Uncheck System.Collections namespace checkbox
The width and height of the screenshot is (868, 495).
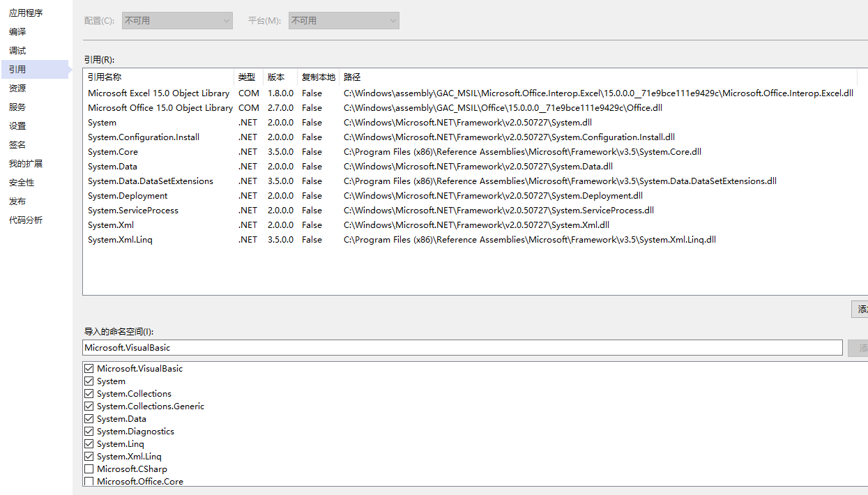click(x=89, y=394)
